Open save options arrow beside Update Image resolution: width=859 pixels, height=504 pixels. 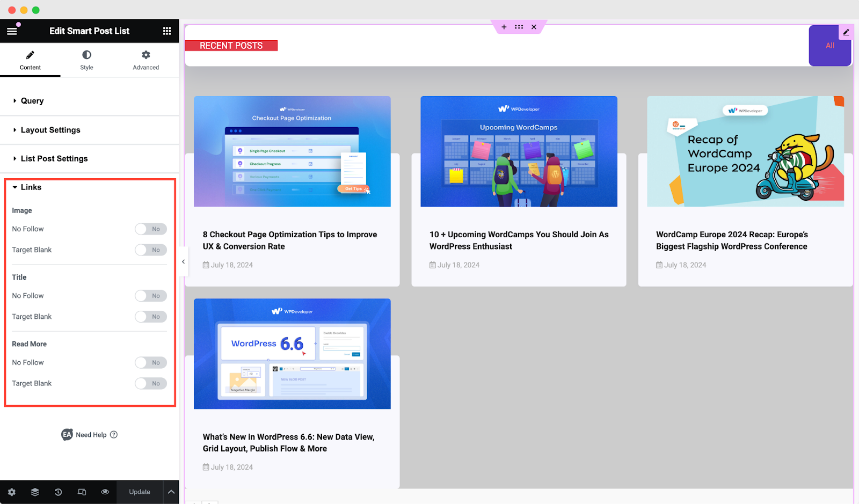click(171, 492)
